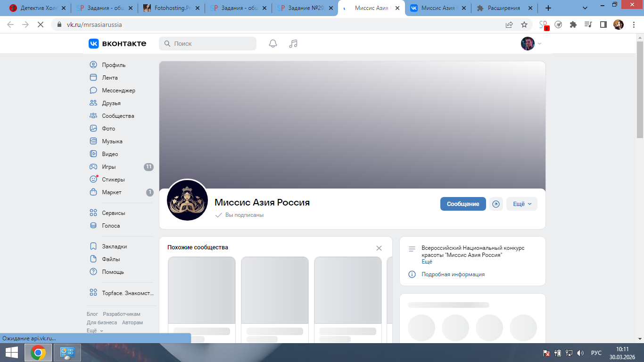Open Chrome extensions puzzle icon
The image size is (644, 362).
(573, 25)
